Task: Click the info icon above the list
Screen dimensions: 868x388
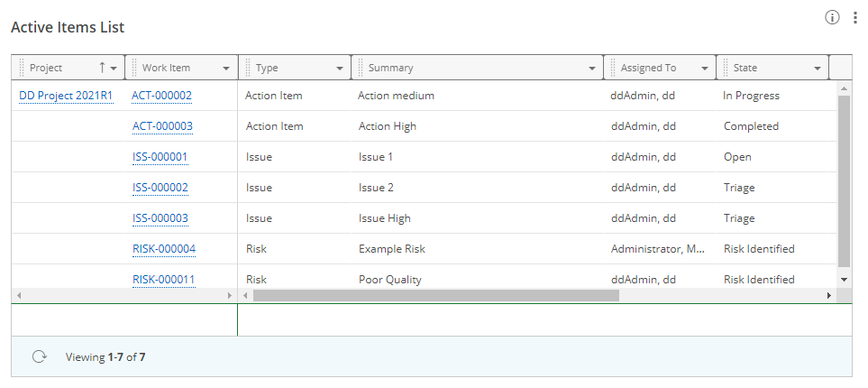Action: [832, 18]
